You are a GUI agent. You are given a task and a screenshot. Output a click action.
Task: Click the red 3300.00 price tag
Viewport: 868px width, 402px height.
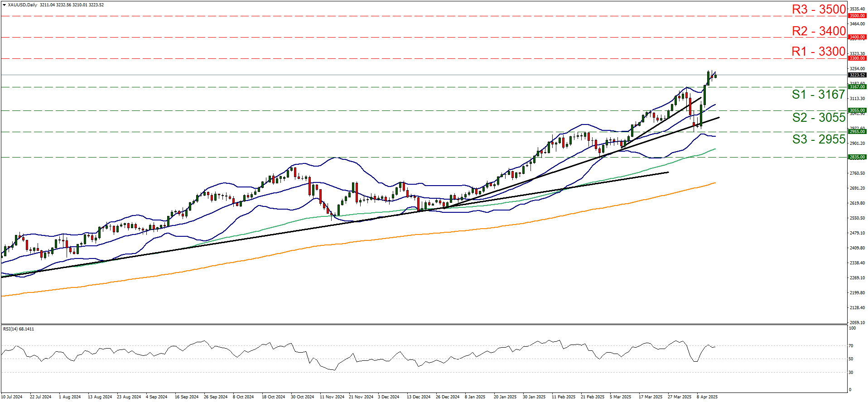click(857, 58)
